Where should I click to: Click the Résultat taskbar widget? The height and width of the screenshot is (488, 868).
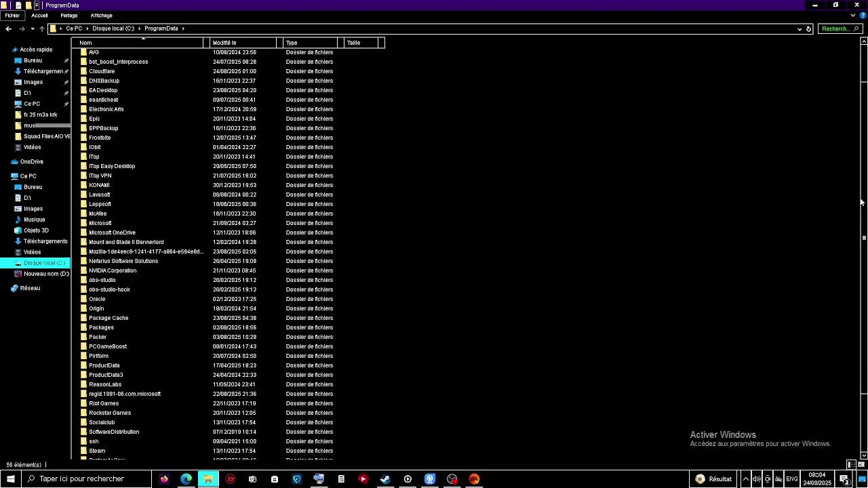(x=713, y=479)
